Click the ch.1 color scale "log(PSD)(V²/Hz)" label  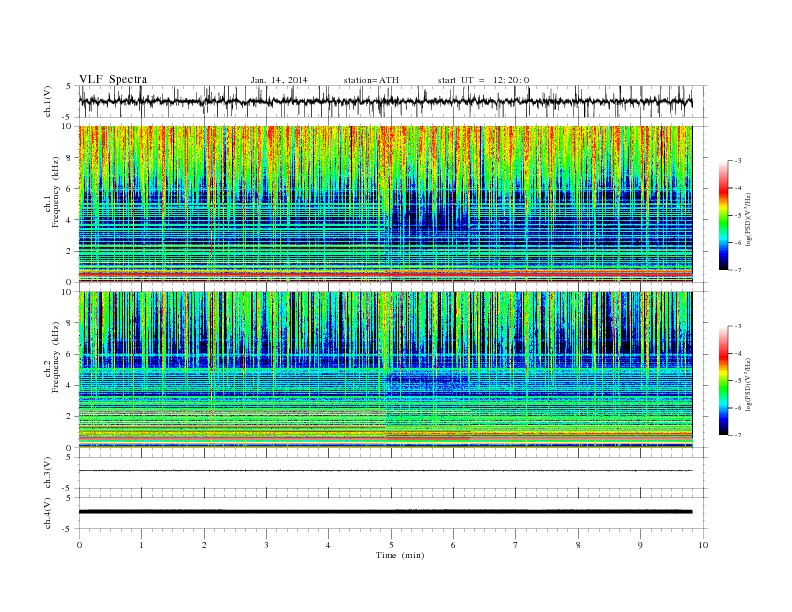coord(749,219)
